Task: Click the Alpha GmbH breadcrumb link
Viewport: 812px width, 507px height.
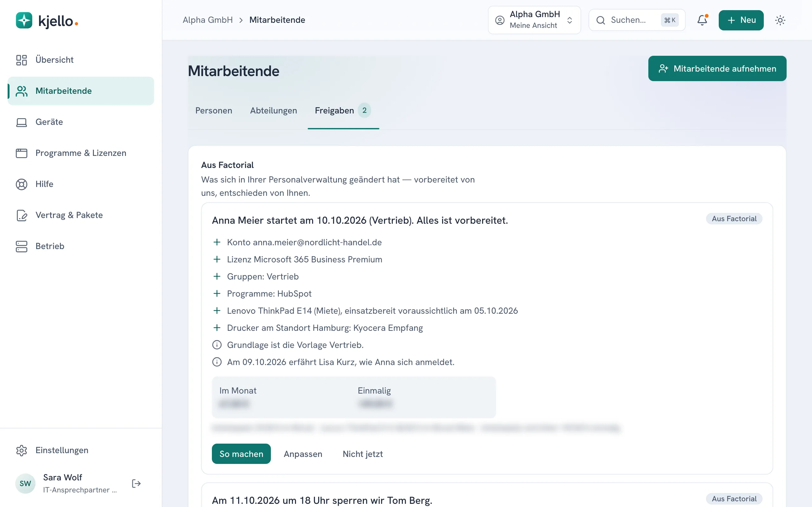Action: [x=208, y=20]
